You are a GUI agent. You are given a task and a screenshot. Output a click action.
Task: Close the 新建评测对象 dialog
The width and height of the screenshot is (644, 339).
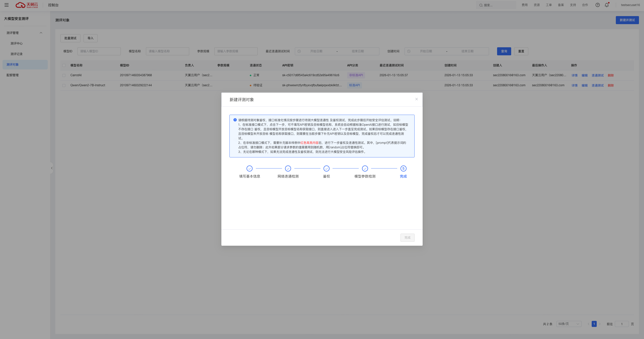click(x=417, y=99)
